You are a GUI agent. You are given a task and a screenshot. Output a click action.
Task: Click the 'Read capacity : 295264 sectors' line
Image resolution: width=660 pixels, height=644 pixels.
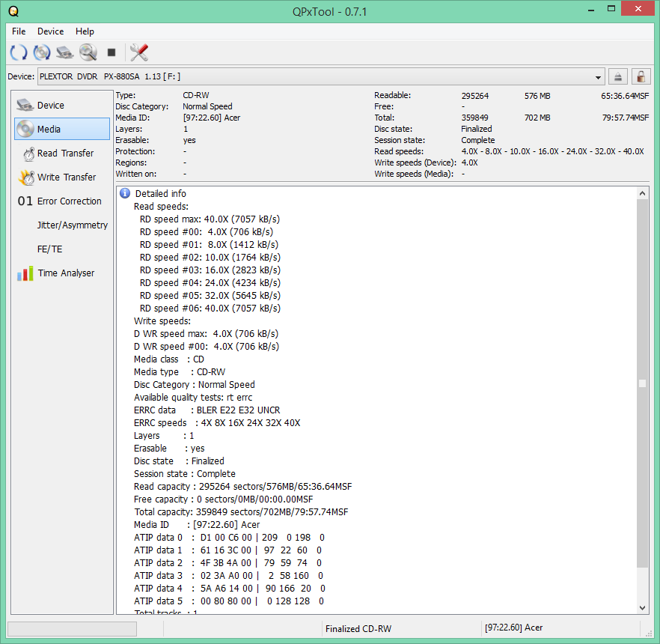(243, 487)
